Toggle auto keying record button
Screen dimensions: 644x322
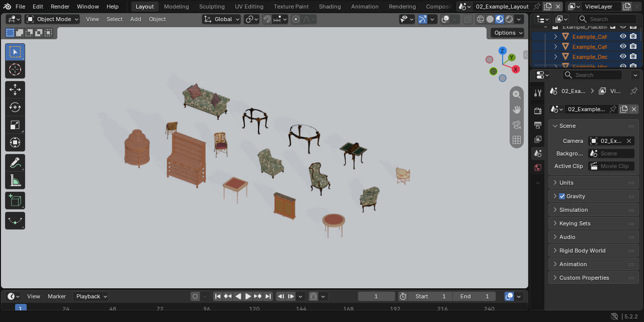(x=195, y=296)
